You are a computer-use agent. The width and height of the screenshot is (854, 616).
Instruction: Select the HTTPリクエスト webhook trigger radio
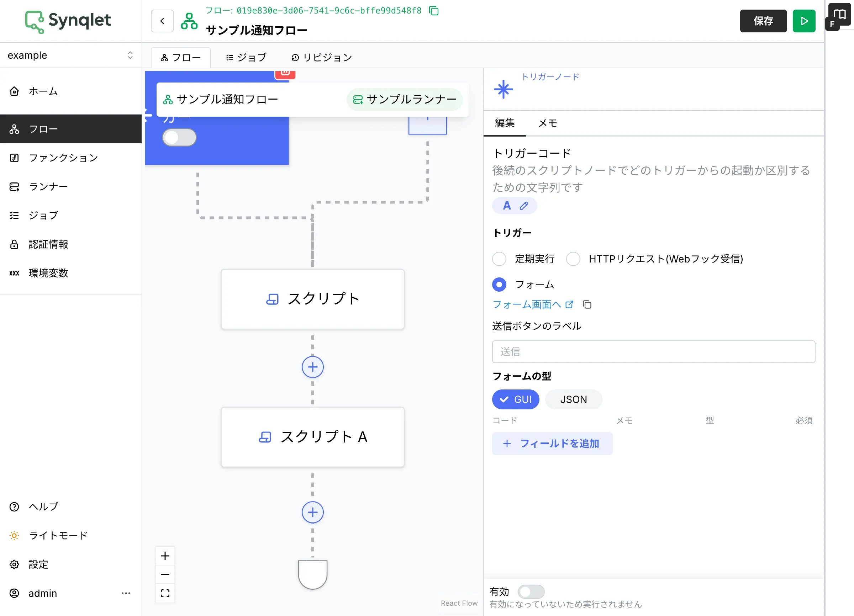coord(573,259)
